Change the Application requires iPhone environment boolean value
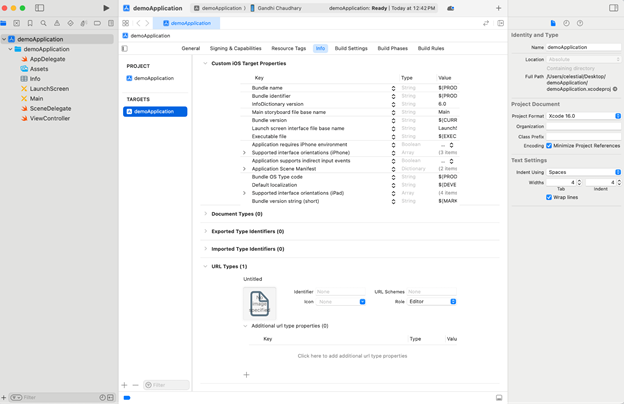Image resolution: width=624 pixels, height=404 pixels. click(451, 145)
